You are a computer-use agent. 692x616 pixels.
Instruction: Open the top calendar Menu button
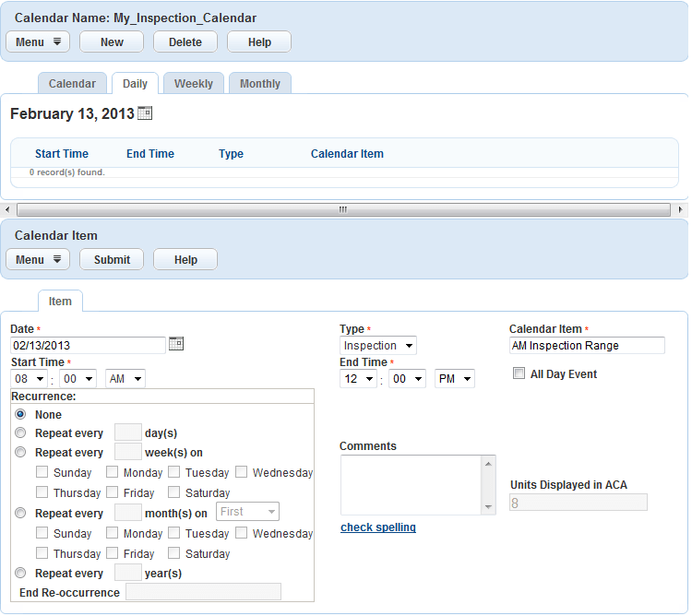coord(37,41)
